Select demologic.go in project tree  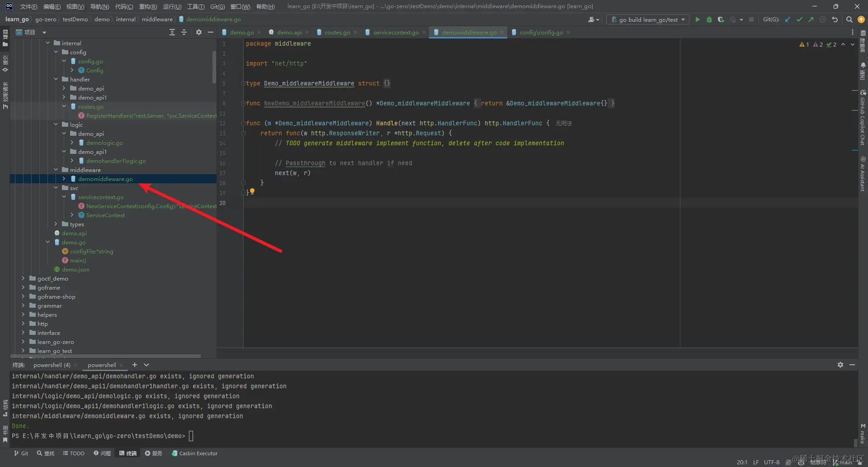pos(104,143)
